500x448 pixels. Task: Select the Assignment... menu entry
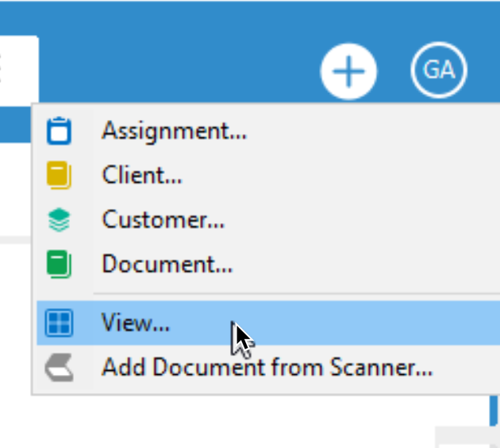pyautogui.click(x=174, y=131)
